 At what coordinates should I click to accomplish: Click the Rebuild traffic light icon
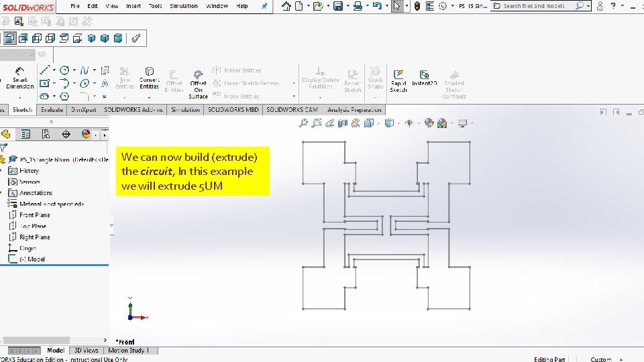(417, 6)
